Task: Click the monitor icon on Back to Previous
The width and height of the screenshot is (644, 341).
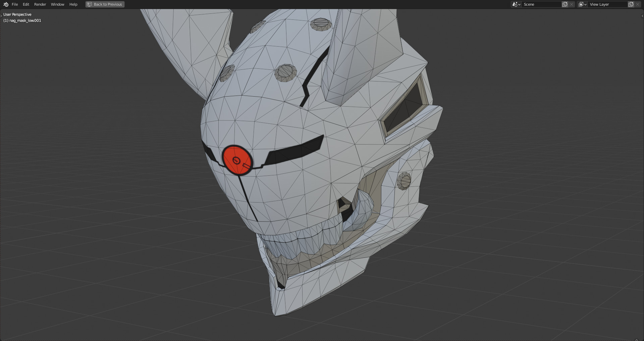Action: [89, 4]
